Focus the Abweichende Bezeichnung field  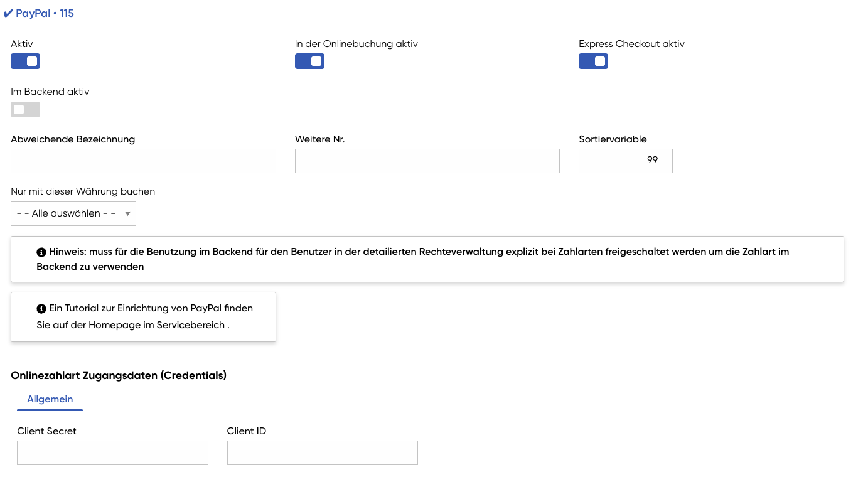[143, 161]
